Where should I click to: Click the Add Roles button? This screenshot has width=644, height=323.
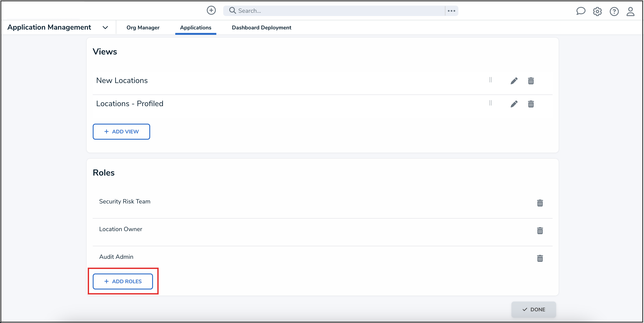(x=123, y=281)
